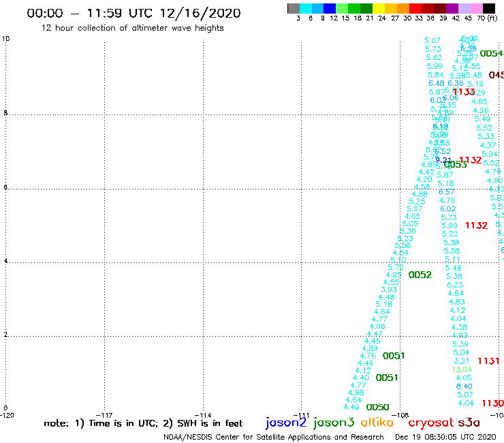Click the green 0052 jason3 time label
Screen dimensions: 504x443
click(420, 275)
